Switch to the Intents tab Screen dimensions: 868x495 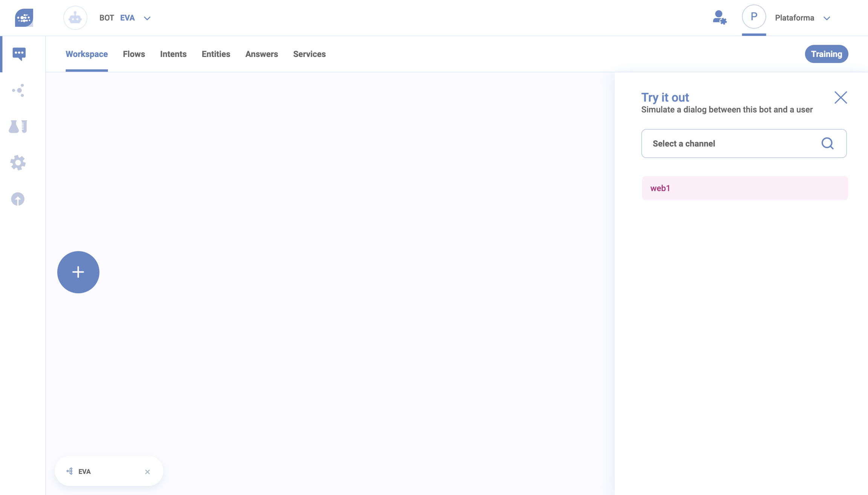click(x=173, y=54)
